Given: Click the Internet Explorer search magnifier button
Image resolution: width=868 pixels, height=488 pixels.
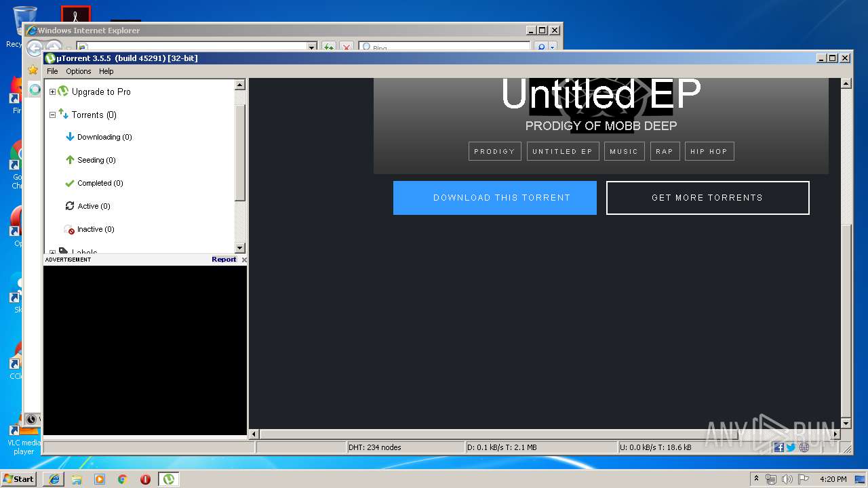Looking at the screenshot, I should coord(540,47).
